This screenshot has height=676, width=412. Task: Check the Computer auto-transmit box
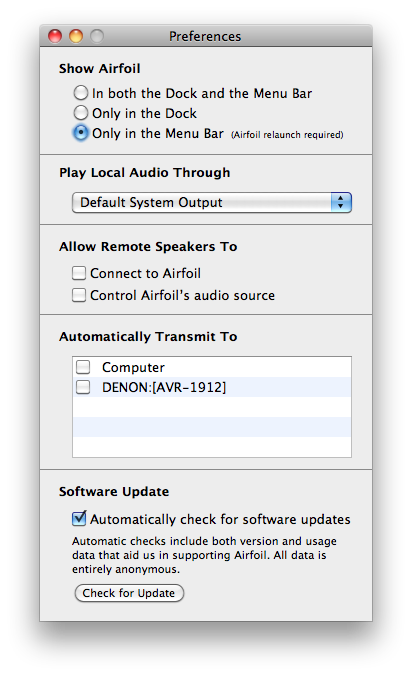click(83, 367)
